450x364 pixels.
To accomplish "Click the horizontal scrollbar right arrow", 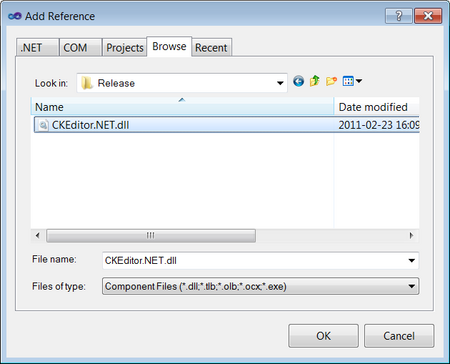I will (x=411, y=236).
